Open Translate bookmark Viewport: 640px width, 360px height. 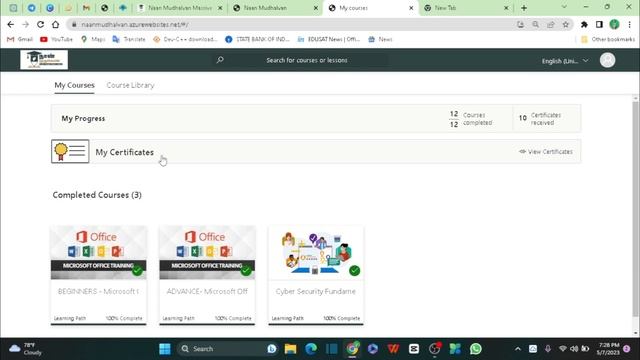(x=129, y=39)
